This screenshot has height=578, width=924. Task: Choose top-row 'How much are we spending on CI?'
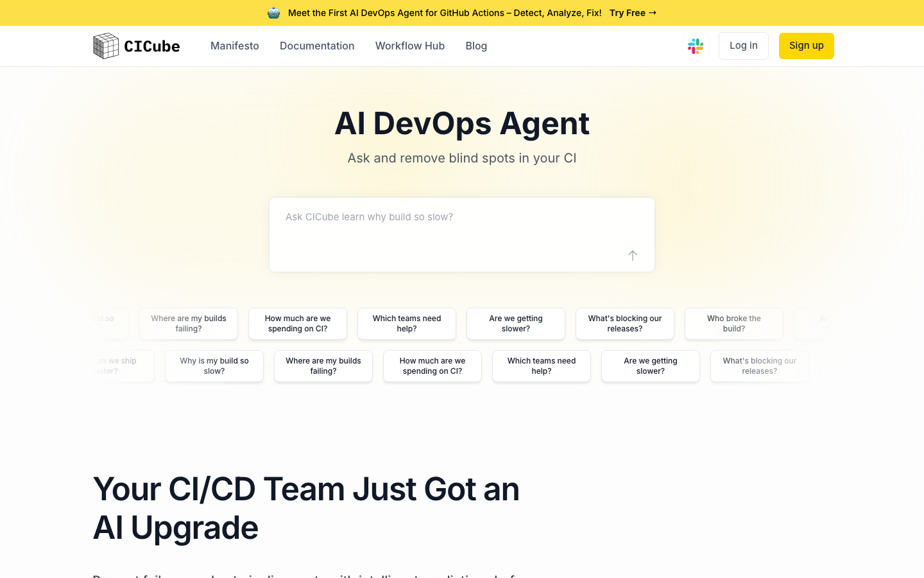click(x=298, y=324)
